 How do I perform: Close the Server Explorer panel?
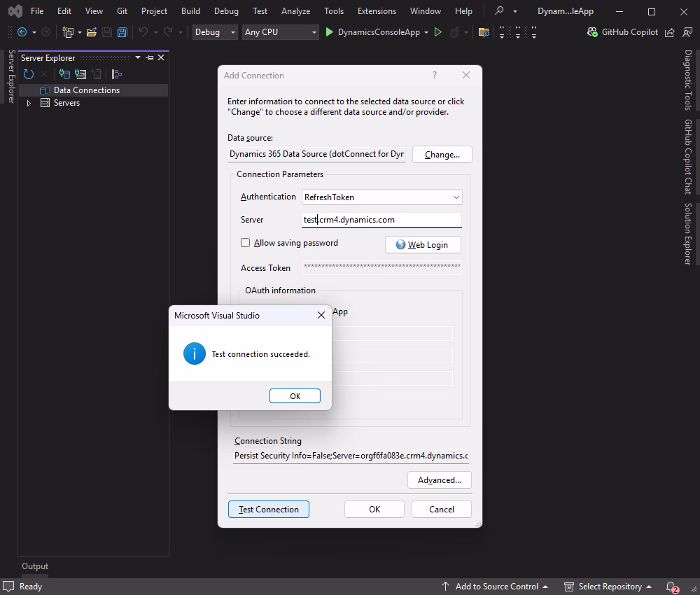pos(161,57)
